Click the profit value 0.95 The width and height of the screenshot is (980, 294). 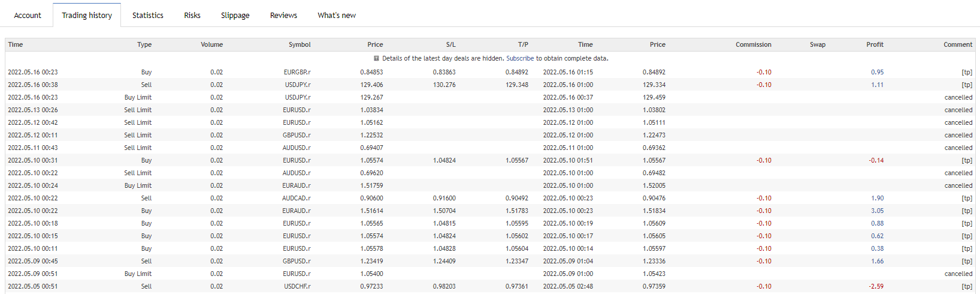878,72
